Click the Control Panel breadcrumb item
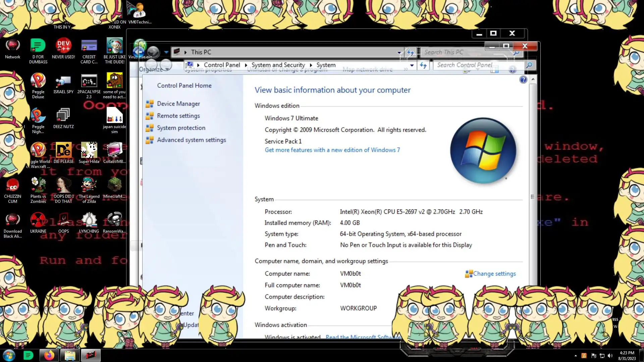This screenshot has width=644, height=362. 222,65
